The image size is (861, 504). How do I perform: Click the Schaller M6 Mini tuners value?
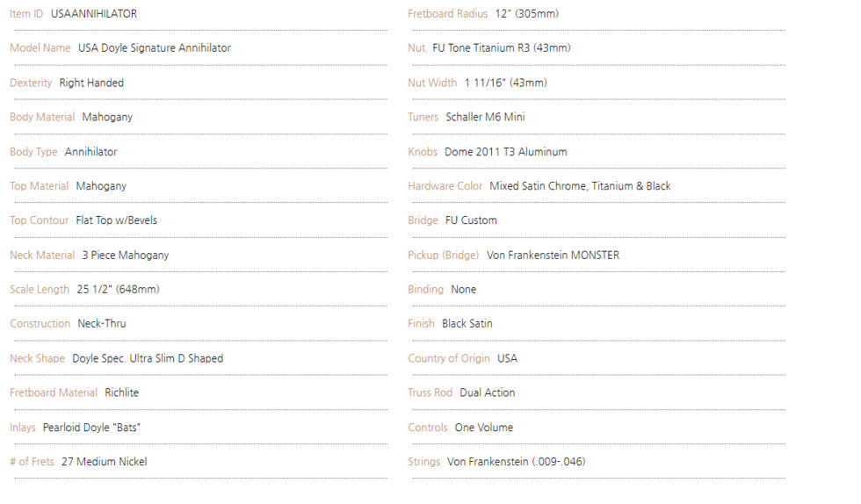coord(485,117)
